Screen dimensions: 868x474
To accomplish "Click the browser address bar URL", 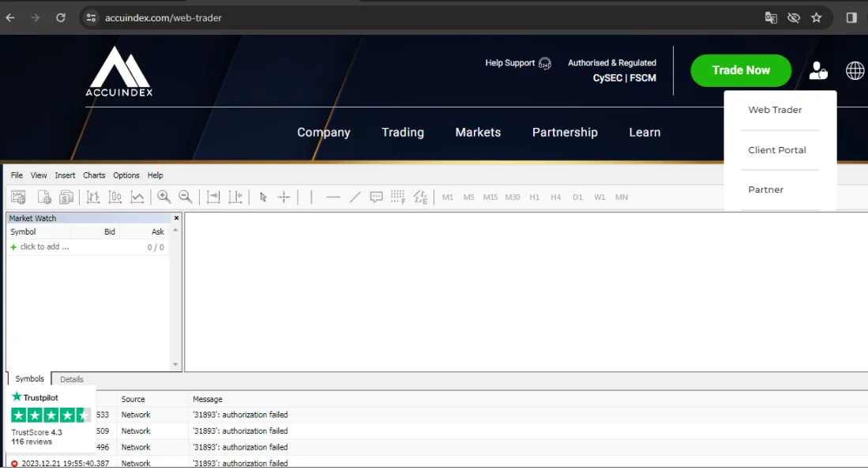I will [163, 17].
